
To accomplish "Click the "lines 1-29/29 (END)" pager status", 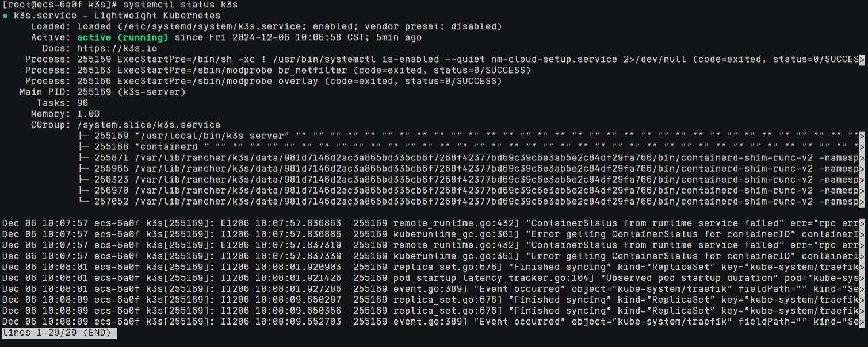I will 60,333.
